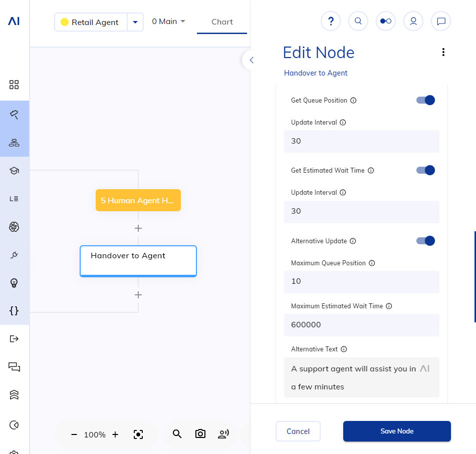
Task: Open the user profile icon
Action: 413,21
